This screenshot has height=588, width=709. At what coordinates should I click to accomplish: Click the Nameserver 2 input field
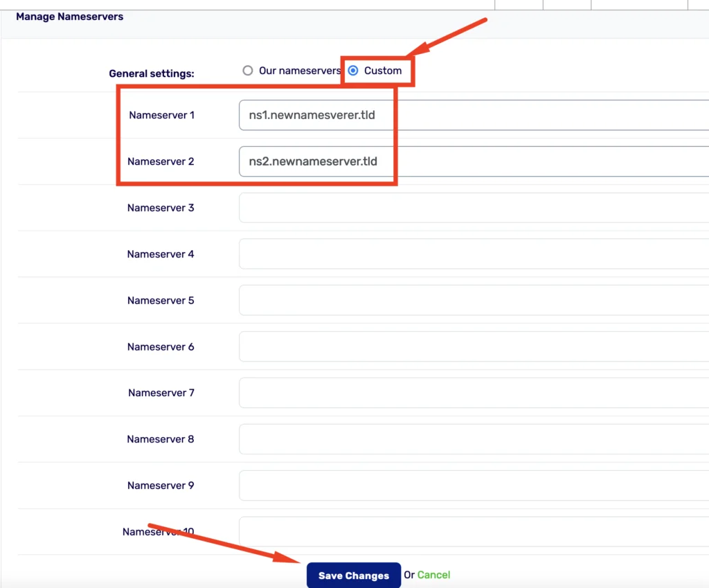click(x=474, y=161)
